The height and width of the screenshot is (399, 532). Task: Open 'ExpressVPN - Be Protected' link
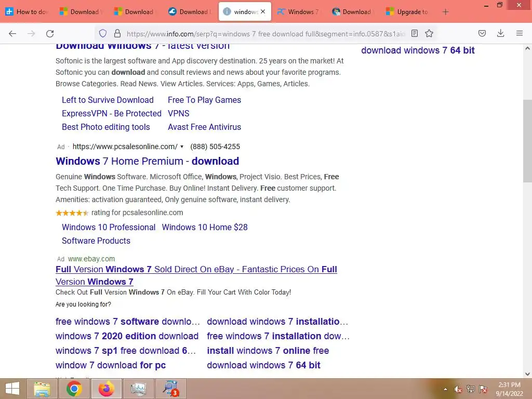pos(112,114)
